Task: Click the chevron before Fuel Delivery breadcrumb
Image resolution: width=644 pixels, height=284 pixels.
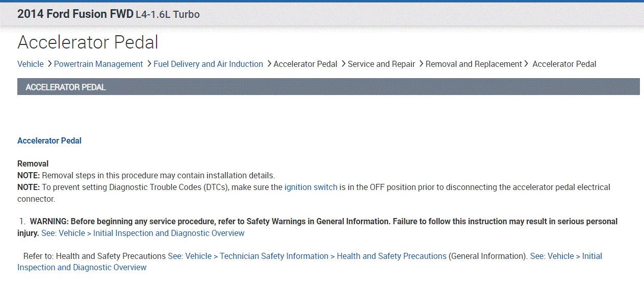Action: pyautogui.click(x=149, y=64)
